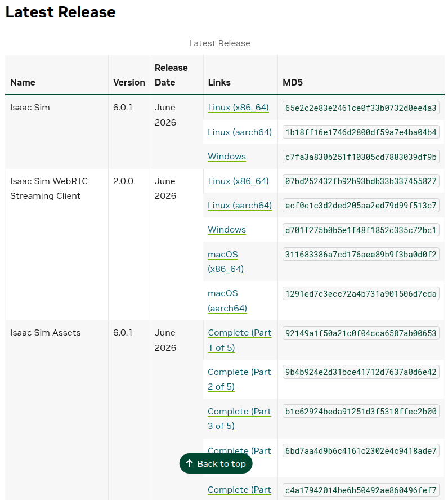Open Assets Complete Part 3 of 5 link
The image size is (448, 500).
(x=239, y=419)
